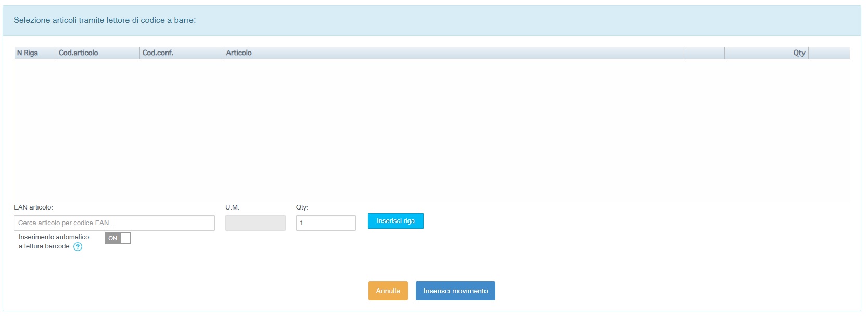
Task: Click the 'U.M.' field label
Action: [x=232, y=207]
